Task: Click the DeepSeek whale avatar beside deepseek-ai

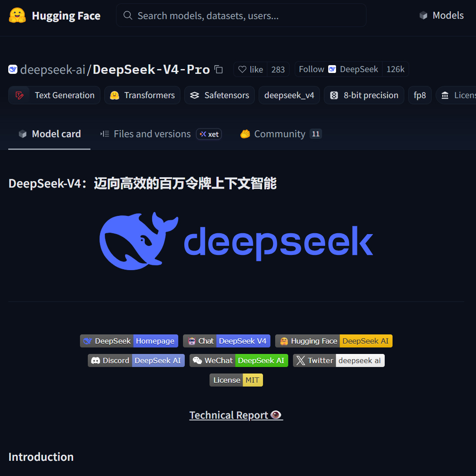Action: 13,69
